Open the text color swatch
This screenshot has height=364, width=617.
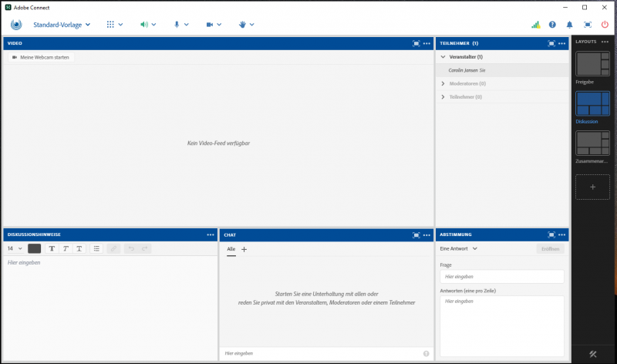pyautogui.click(x=34, y=248)
